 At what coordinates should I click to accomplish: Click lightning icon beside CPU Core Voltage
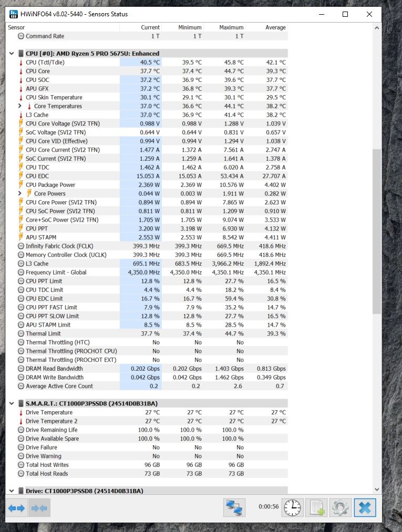[20, 123]
